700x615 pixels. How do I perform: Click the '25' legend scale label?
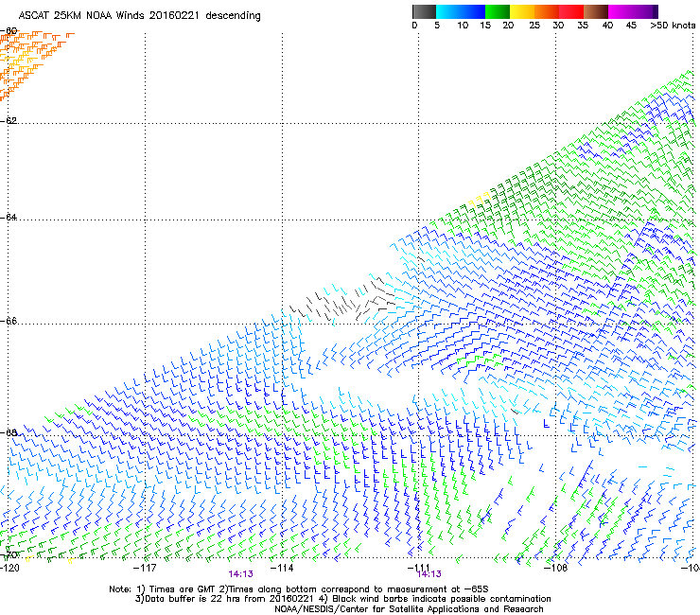pyautogui.click(x=534, y=26)
